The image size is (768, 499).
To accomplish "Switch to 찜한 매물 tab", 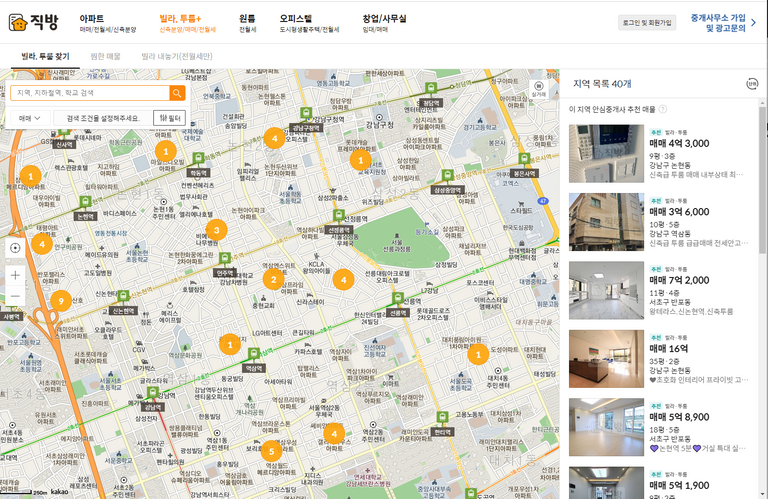I will (105, 56).
